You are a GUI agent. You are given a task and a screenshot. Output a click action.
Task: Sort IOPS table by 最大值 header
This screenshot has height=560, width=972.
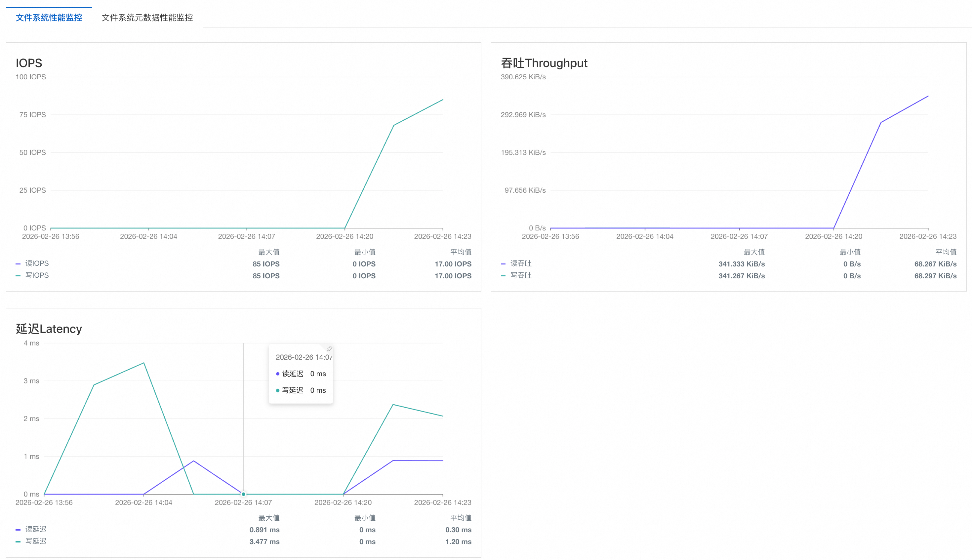[x=269, y=252]
